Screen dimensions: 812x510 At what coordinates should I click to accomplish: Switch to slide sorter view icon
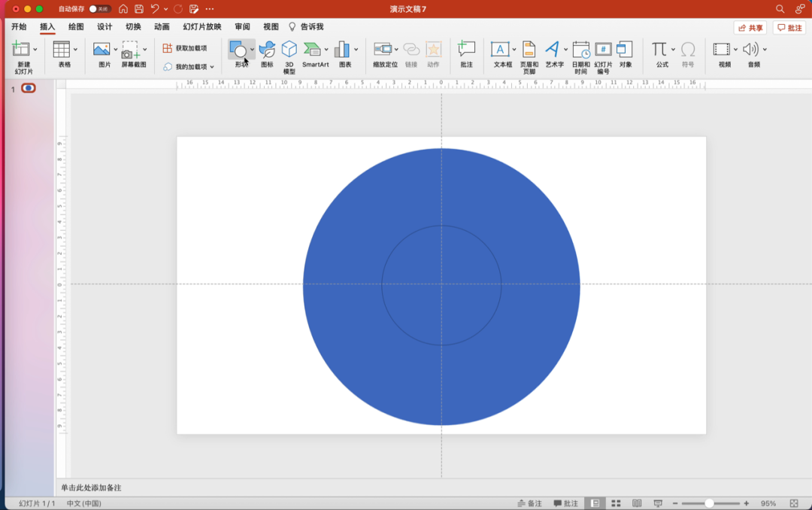[616, 503]
